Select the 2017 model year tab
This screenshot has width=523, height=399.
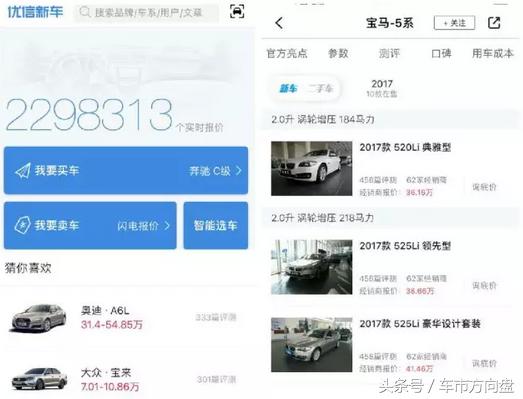(382, 88)
